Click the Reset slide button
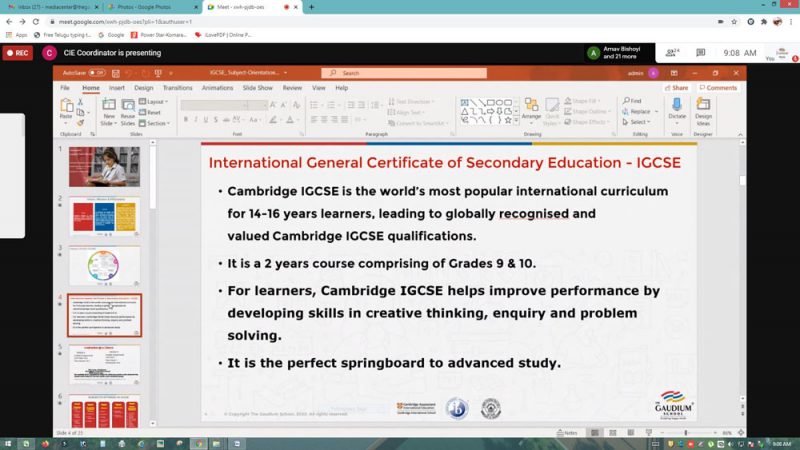 [x=150, y=112]
